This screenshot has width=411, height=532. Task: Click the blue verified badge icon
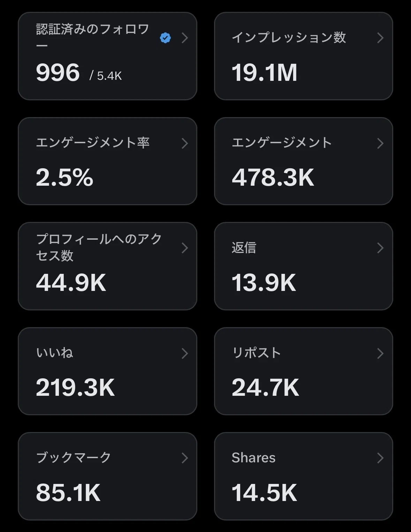pyautogui.click(x=165, y=38)
